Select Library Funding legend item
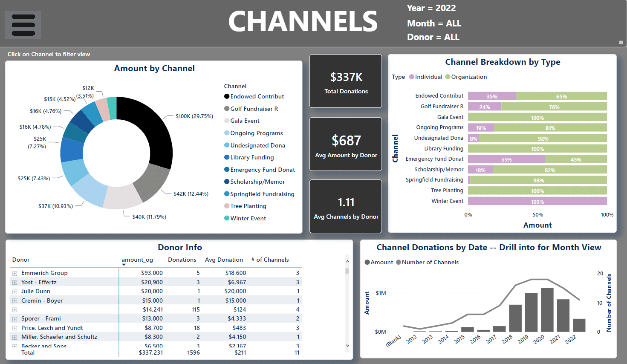Screen dimensions: 627x364 tap(249, 157)
